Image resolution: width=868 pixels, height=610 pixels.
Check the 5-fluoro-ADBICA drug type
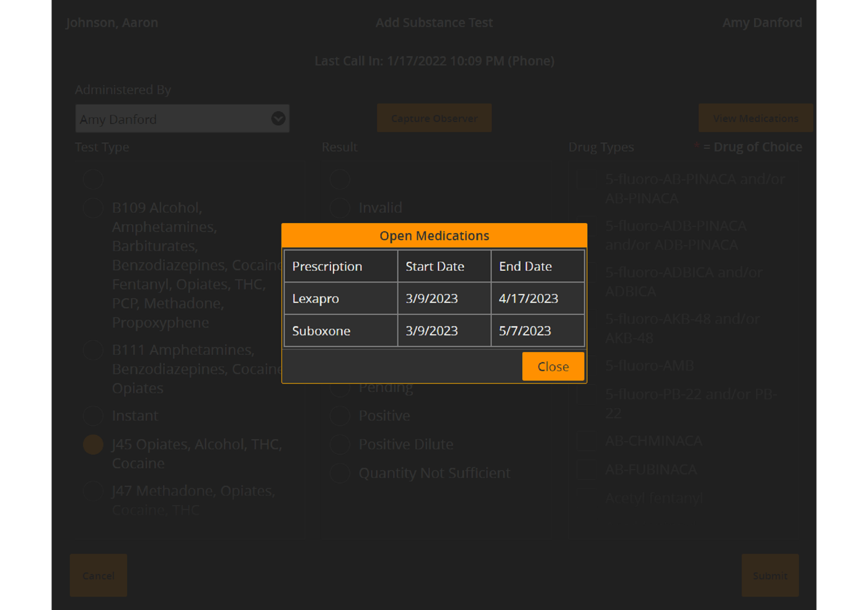pos(586,273)
